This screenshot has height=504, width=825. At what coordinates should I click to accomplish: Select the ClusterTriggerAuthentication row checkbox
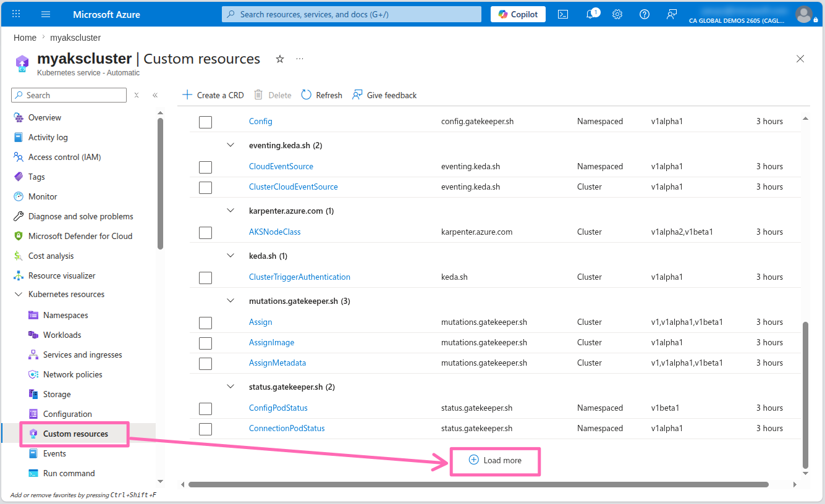(x=206, y=277)
